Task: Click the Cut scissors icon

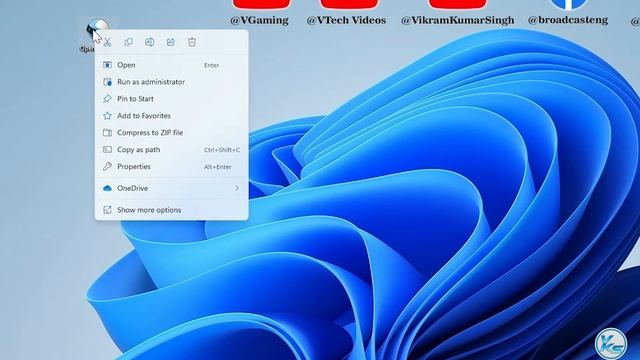Action: [107, 42]
